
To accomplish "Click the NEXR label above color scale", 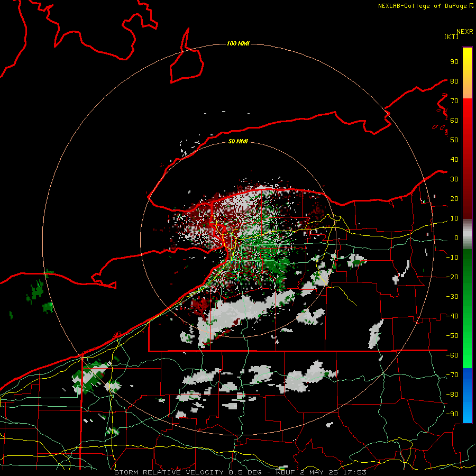I will coord(464,32).
